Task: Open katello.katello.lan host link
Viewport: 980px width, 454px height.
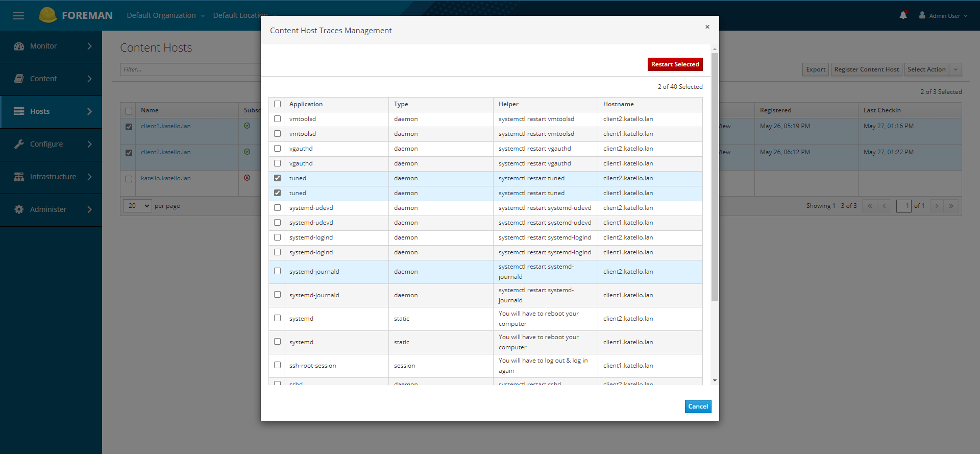Action: pos(166,178)
